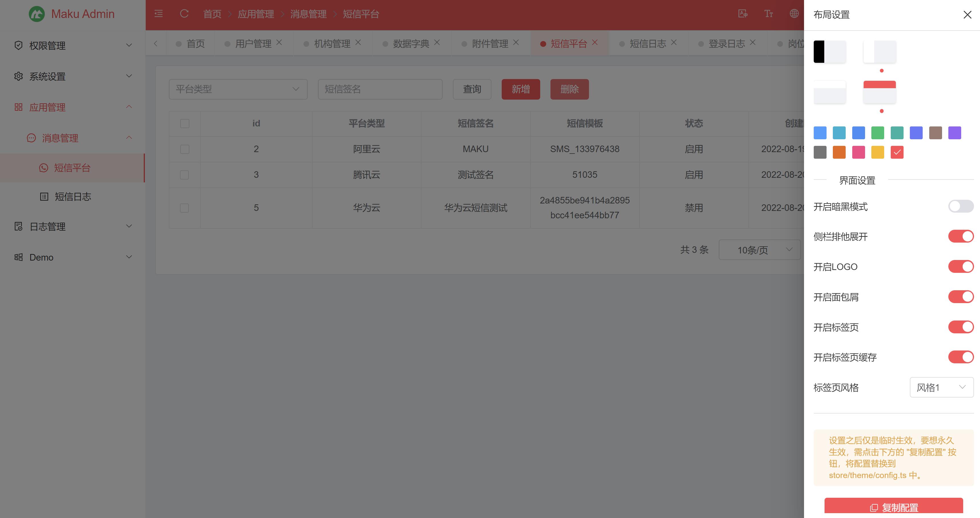Turn off the 开启面包屑 switch

[x=961, y=297]
